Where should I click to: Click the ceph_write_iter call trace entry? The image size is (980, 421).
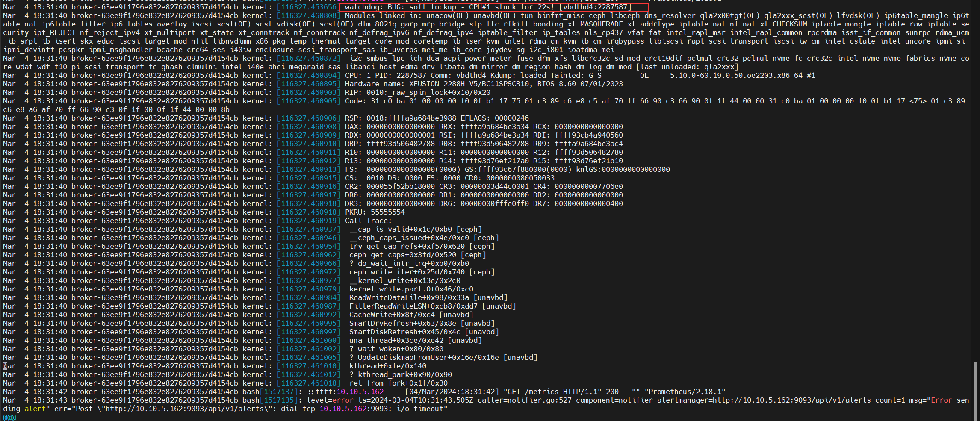click(x=422, y=272)
